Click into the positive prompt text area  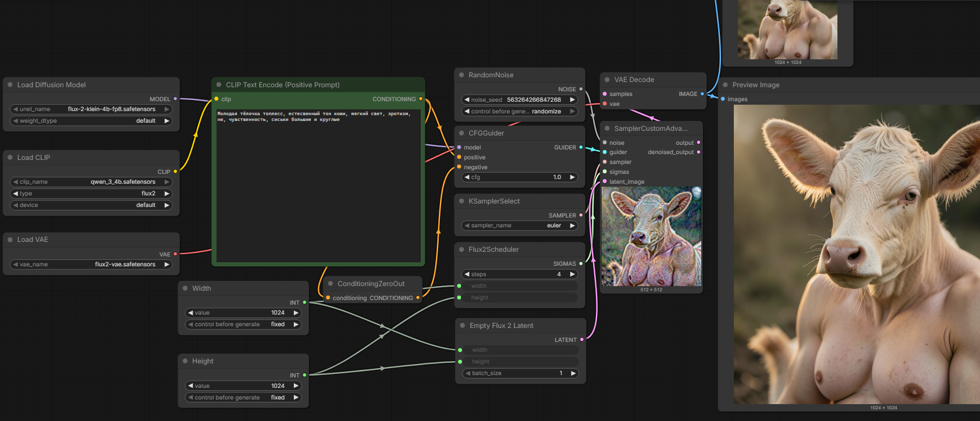pyautogui.click(x=319, y=185)
